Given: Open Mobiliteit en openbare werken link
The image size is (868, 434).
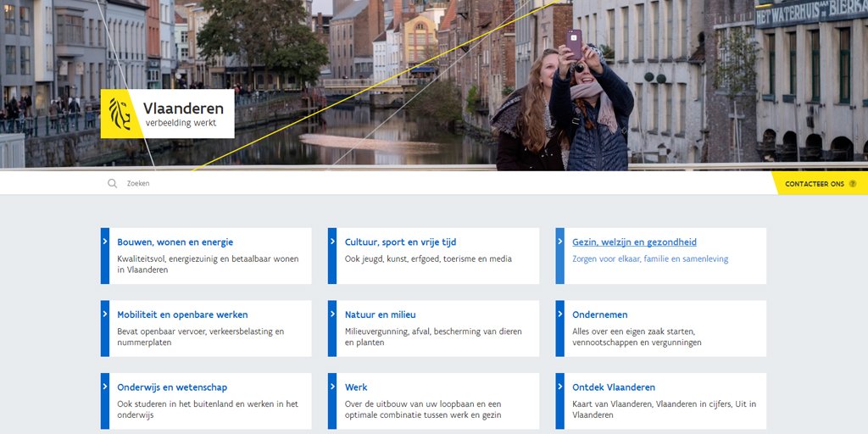Looking at the screenshot, I should pyautogui.click(x=182, y=314).
